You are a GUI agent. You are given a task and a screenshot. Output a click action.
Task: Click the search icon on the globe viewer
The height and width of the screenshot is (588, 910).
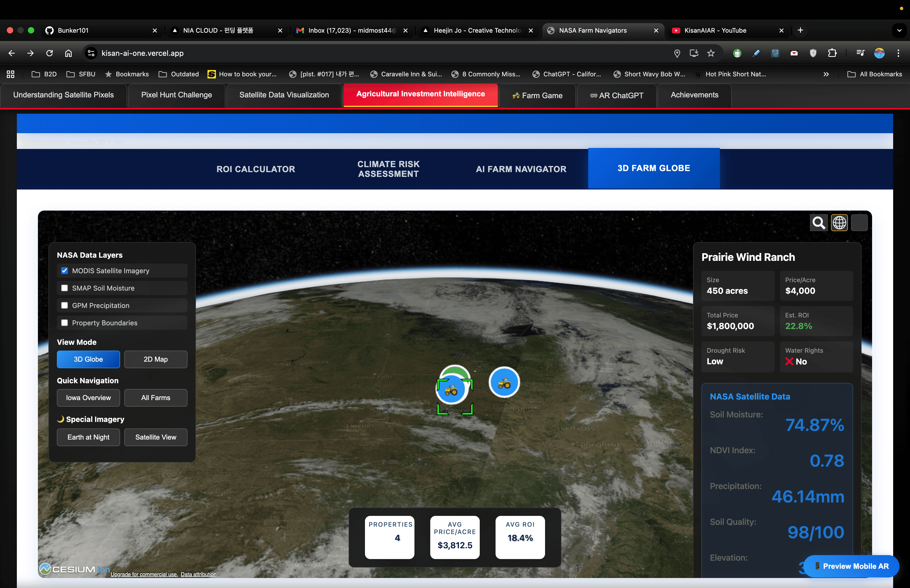point(818,223)
